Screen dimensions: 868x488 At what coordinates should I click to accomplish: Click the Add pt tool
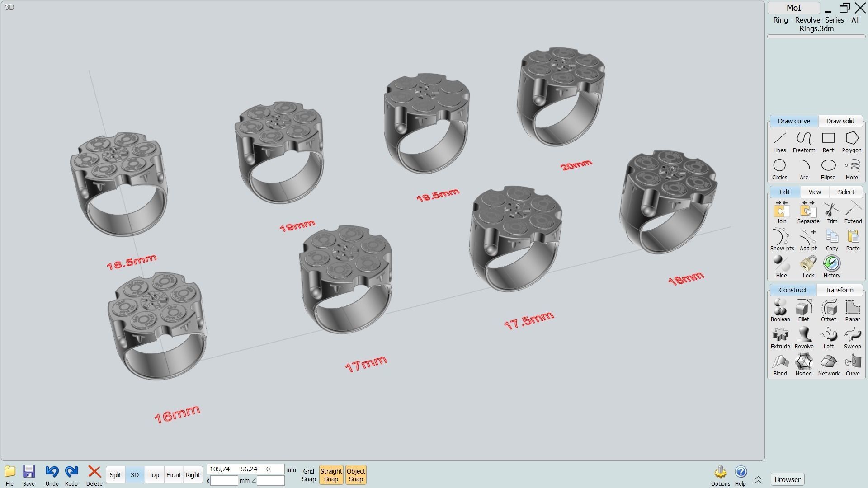pos(808,240)
